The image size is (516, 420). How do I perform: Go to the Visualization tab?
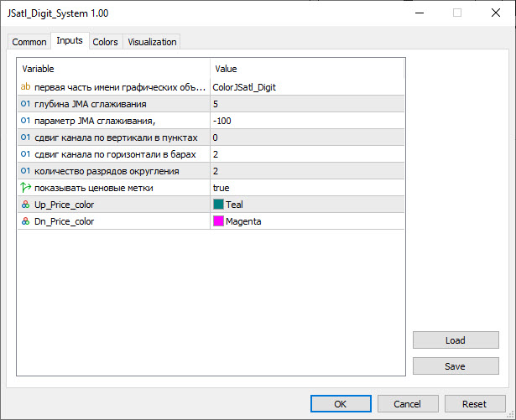(152, 42)
